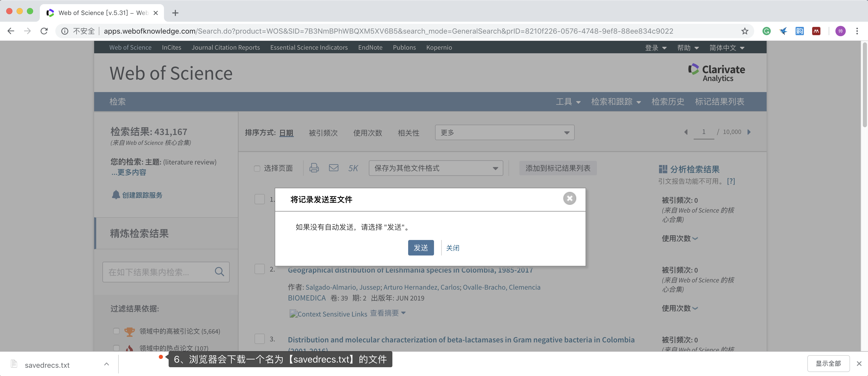Select the 选择页面 checkbox

pos(256,168)
